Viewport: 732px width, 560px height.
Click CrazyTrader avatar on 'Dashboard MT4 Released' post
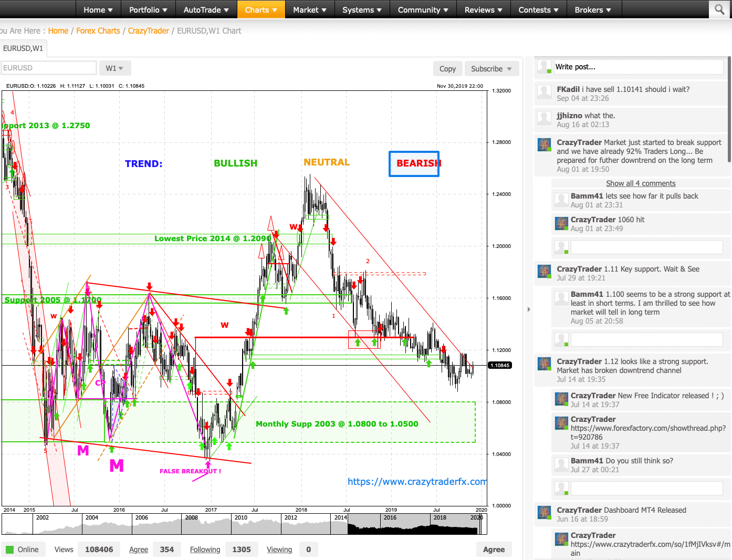[544, 512]
